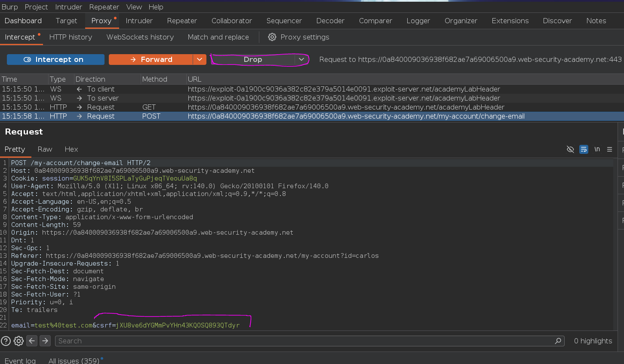Click the search help question-mark icon
The width and height of the screenshot is (624, 364).
tap(6, 341)
